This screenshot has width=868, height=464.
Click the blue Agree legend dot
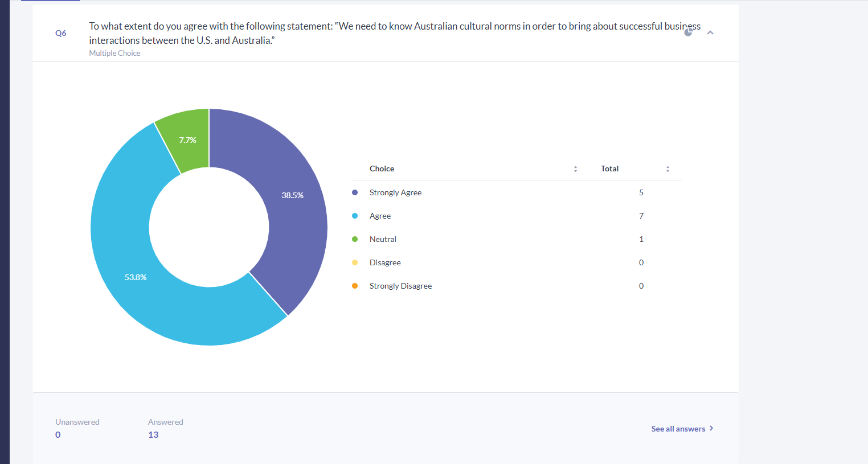click(x=355, y=216)
